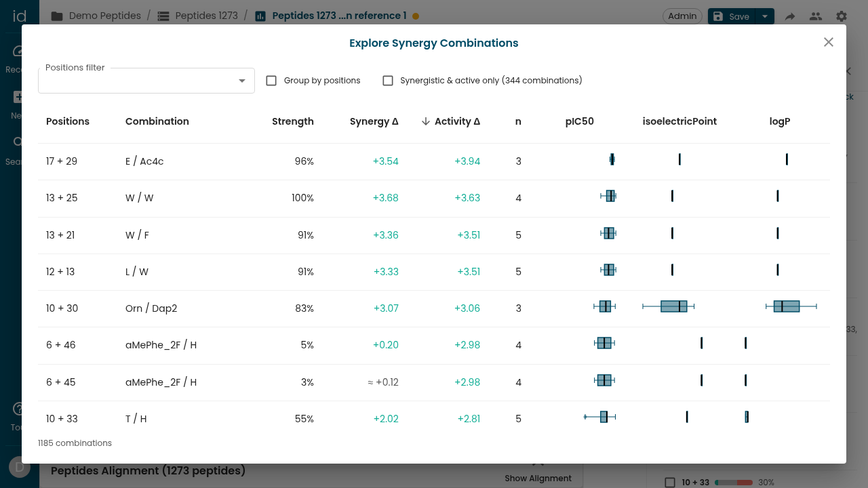The image size is (868, 488).
Task: Click the pIC50 box plot for 10 + 30
Action: pyautogui.click(x=605, y=306)
